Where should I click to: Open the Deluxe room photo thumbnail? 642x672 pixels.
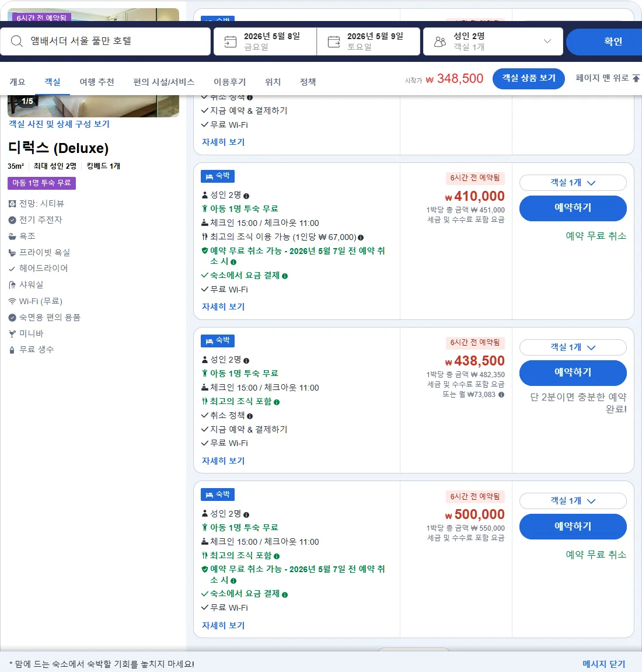[93, 106]
